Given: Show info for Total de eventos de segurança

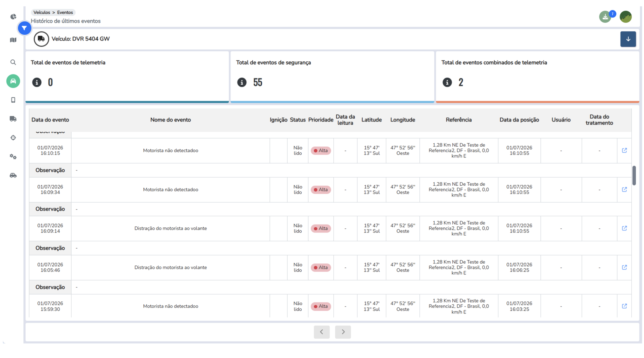Looking at the screenshot, I should click(x=242, y=82).
